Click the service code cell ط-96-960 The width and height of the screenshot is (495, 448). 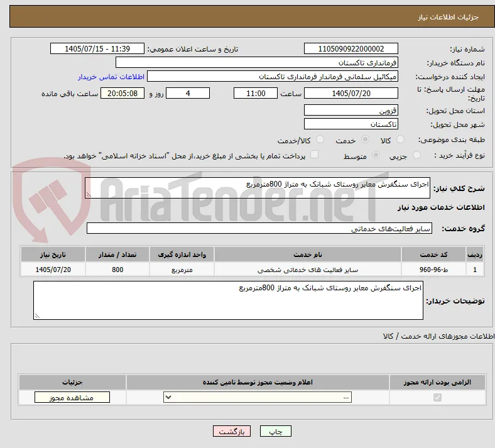pyautogui.click(x=434, y=270)
